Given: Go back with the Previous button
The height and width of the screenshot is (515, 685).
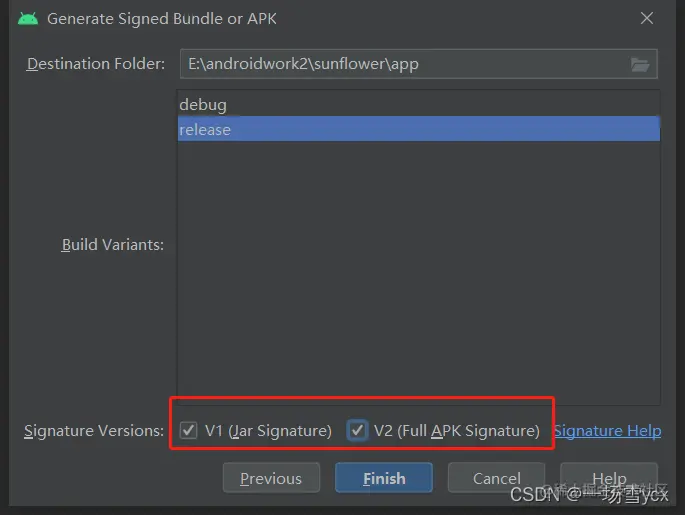Looking at the screenshot, I should [x=271, y=478].
